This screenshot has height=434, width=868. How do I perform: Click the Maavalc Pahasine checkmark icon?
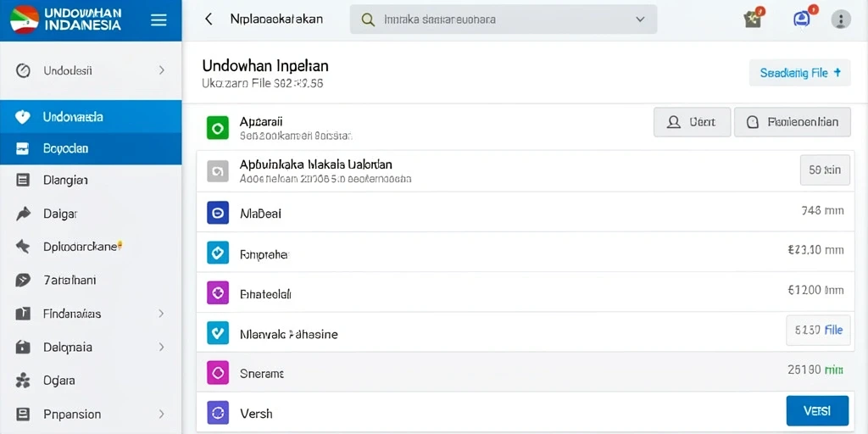coord(218,332)
